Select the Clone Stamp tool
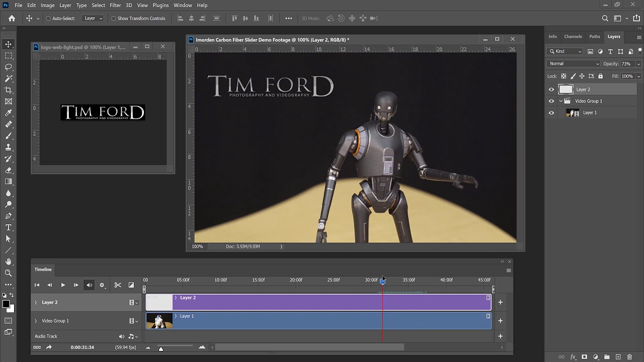 [x=8, y=147]
